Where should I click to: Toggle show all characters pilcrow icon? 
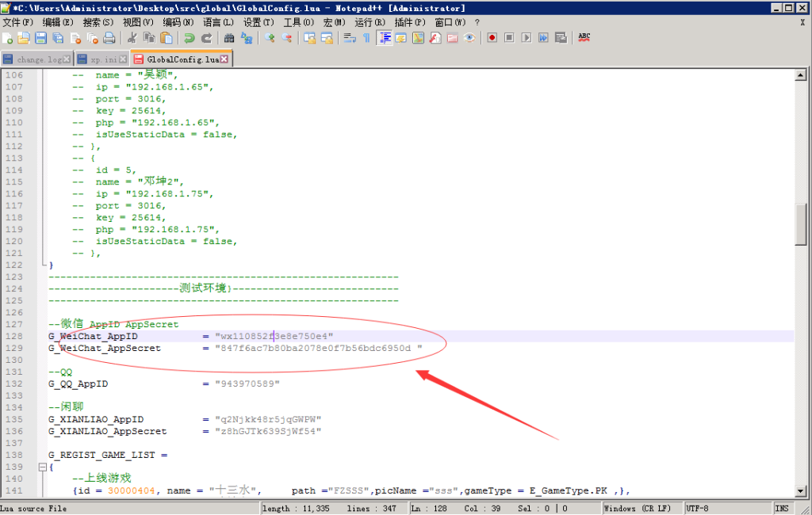point(366,38)
